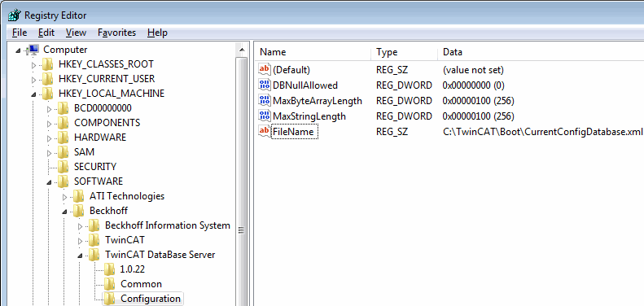644x306 pixels.
Task: Click HKEY_CLASSES_ROOT folder icon
Action: pos(48,64)
